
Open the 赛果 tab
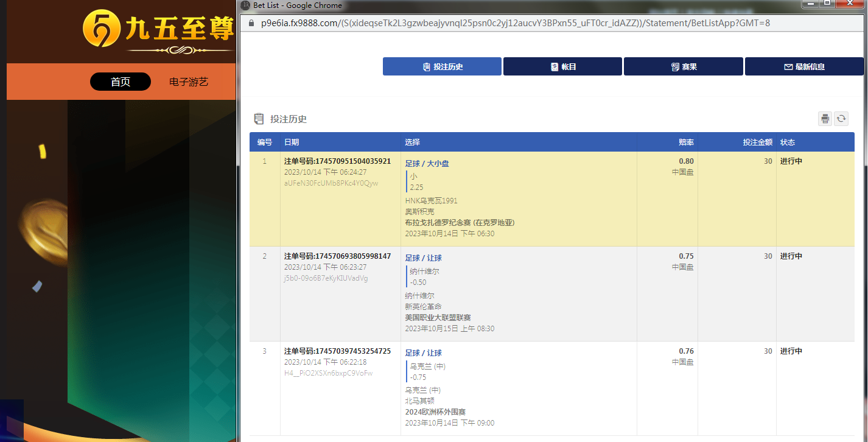click(683, 66)
